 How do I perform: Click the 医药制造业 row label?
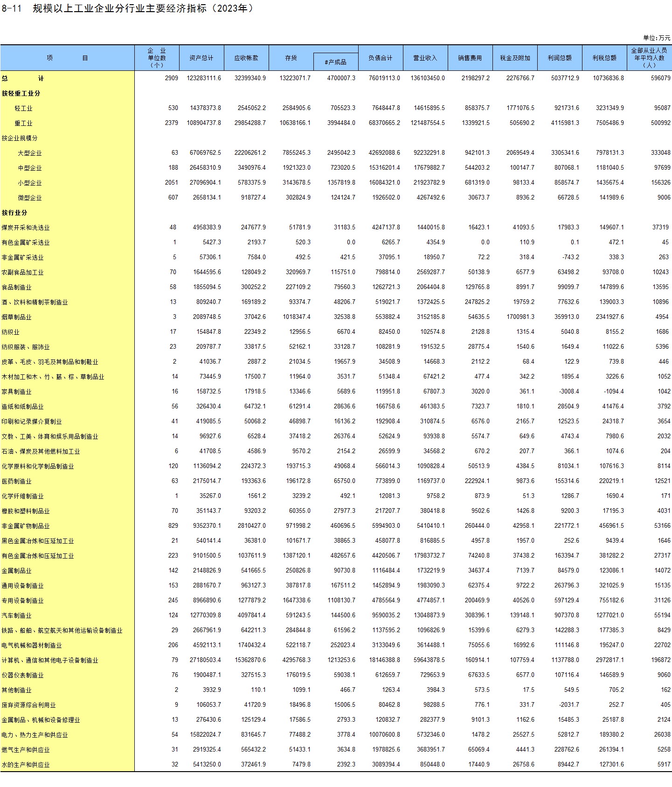tap(17, 481)
